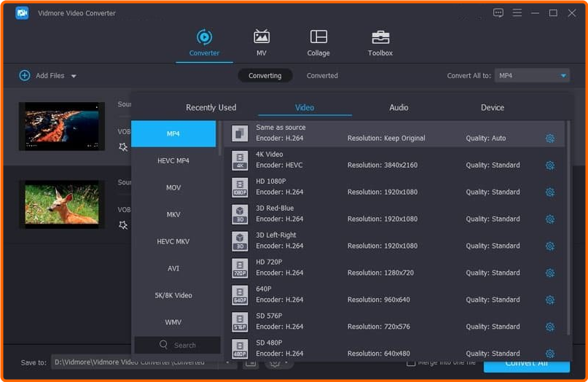Switch to the Recently Used tab
Viewport: 588px width, 382px height.
211,108
